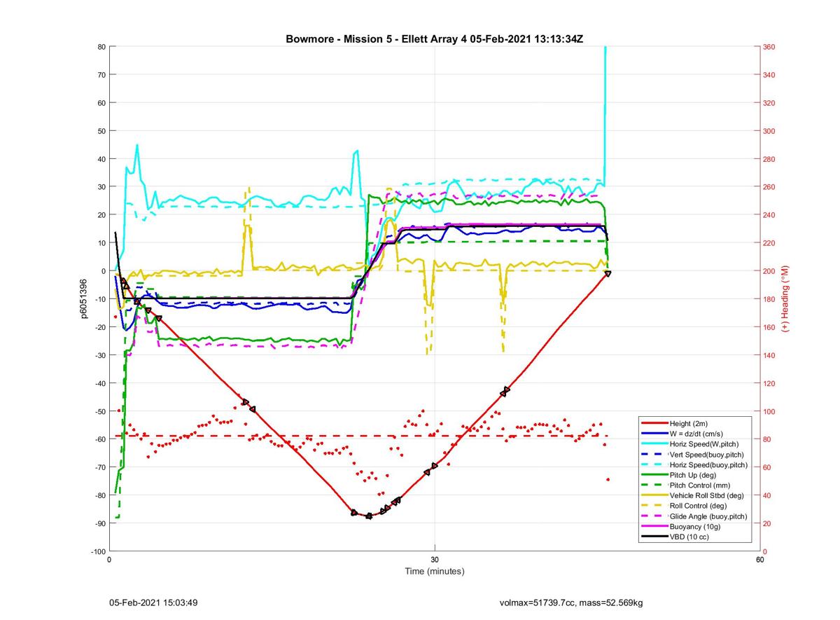Image resolution: width=840 pixels, height=620 pixels.
Task: Click the 'volmax=51739.7cc, mass=52.569kg' footer text
Action: (571, 602)
